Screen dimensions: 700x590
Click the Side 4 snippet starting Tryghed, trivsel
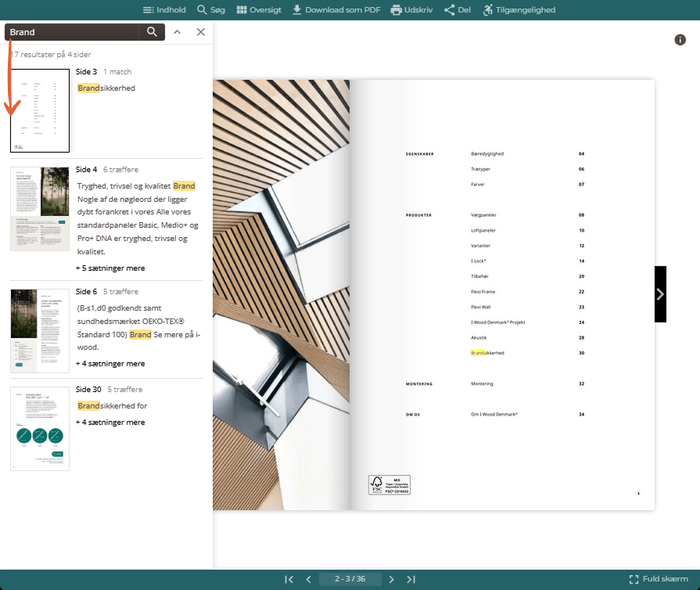click(x=138, y=218)
